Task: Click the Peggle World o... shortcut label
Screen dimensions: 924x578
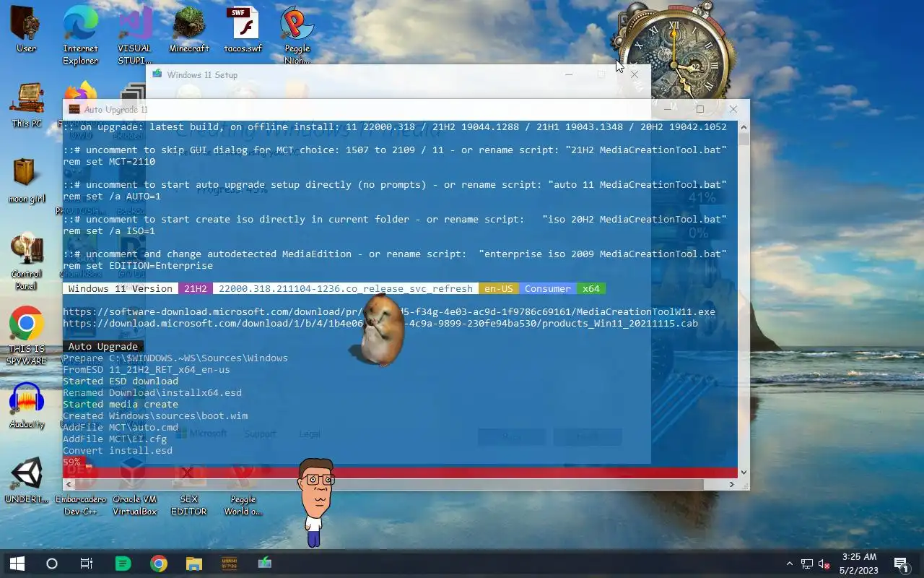Action: 243,505
